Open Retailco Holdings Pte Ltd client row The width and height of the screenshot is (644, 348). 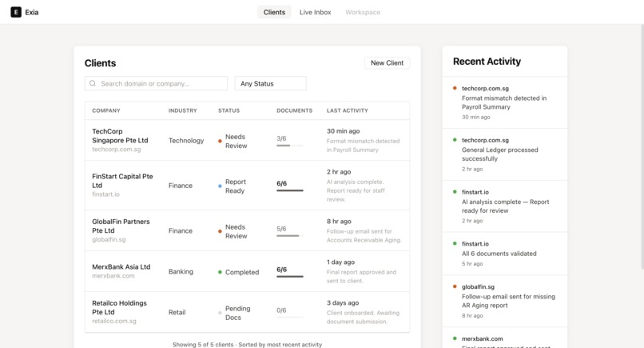247,312
